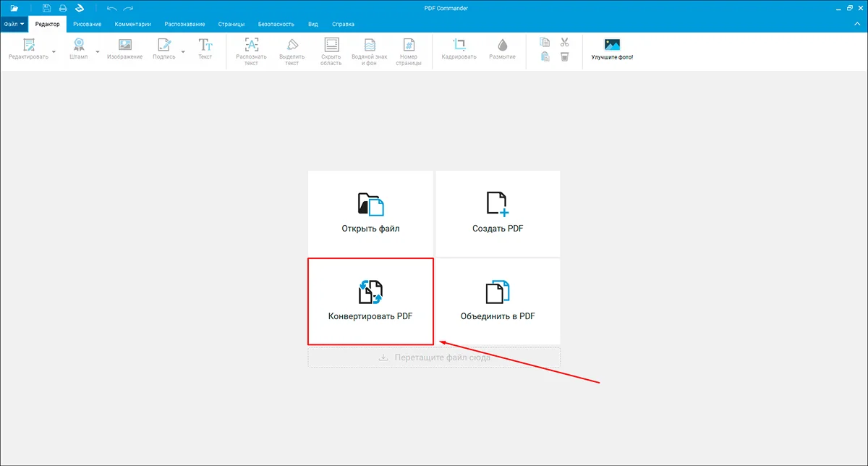Image resolution: width=868 pixels, height=466 pixels.
Task: Click the copy icon in ribbon
Action: click(545, 43)
